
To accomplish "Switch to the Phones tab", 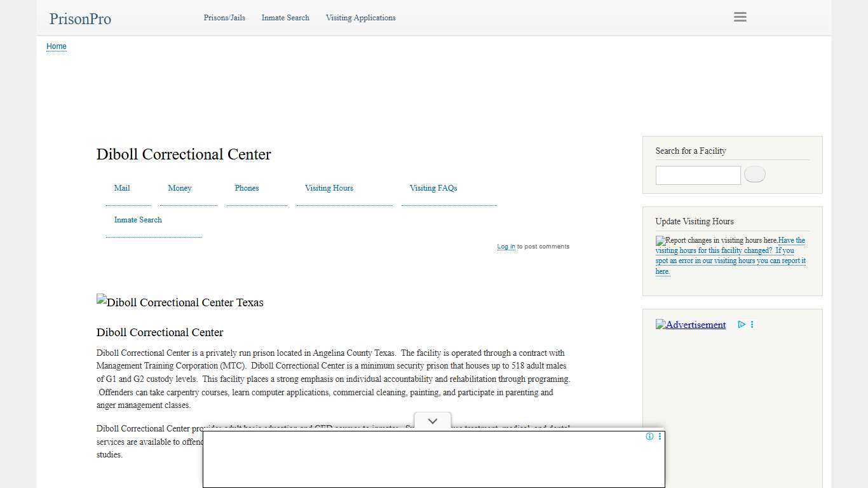I will tap(247, 188).
